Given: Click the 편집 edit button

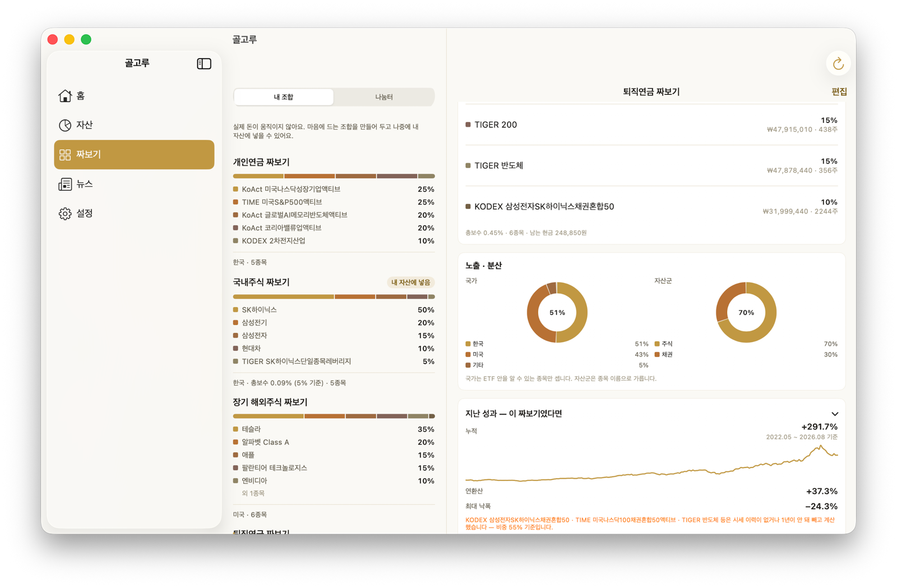Looking at the screenshot, I should point(839,92).
